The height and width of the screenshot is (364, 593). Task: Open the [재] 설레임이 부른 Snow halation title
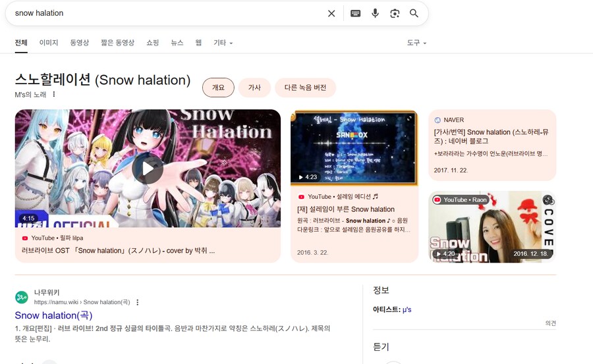coord(346,209)
